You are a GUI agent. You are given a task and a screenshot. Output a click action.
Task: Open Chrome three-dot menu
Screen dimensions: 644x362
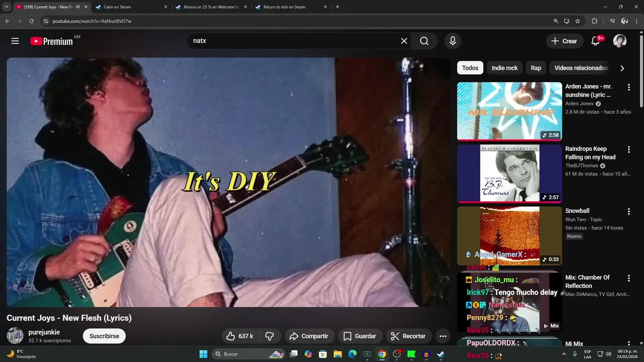point(636,21)
